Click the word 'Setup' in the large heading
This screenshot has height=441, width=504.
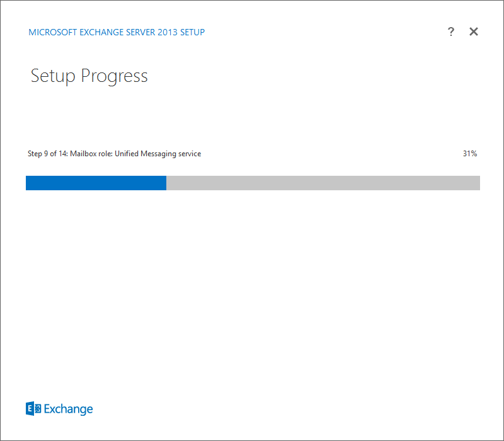point(53,76)
